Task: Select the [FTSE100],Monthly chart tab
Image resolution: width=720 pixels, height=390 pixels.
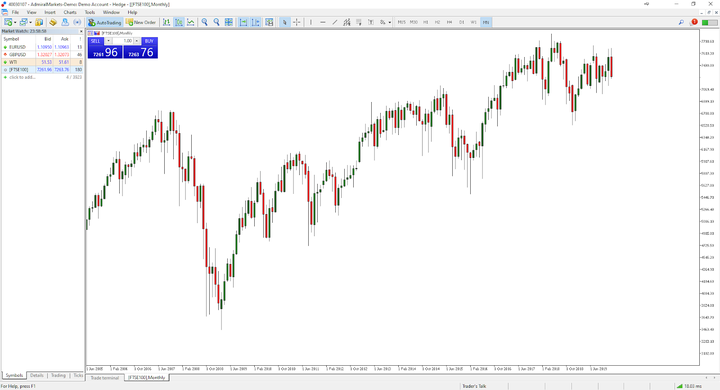Action: click(x=146, y=378)
